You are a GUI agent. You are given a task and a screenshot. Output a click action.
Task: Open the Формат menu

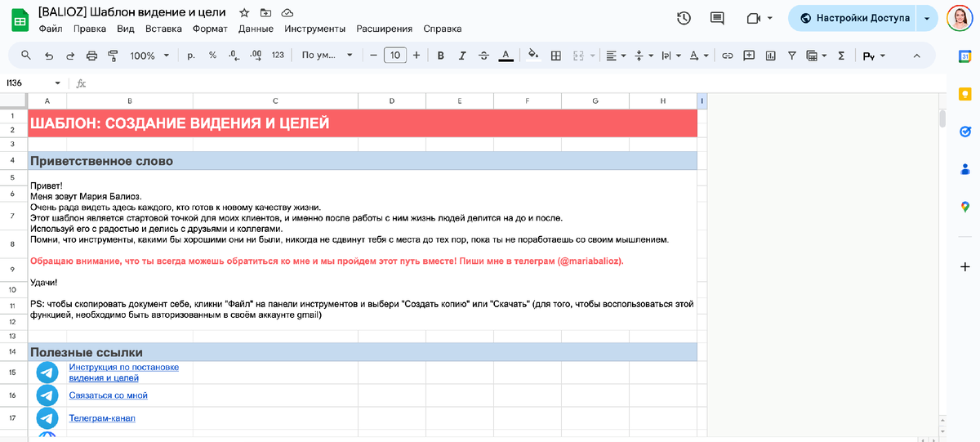(x=210, y=29)
